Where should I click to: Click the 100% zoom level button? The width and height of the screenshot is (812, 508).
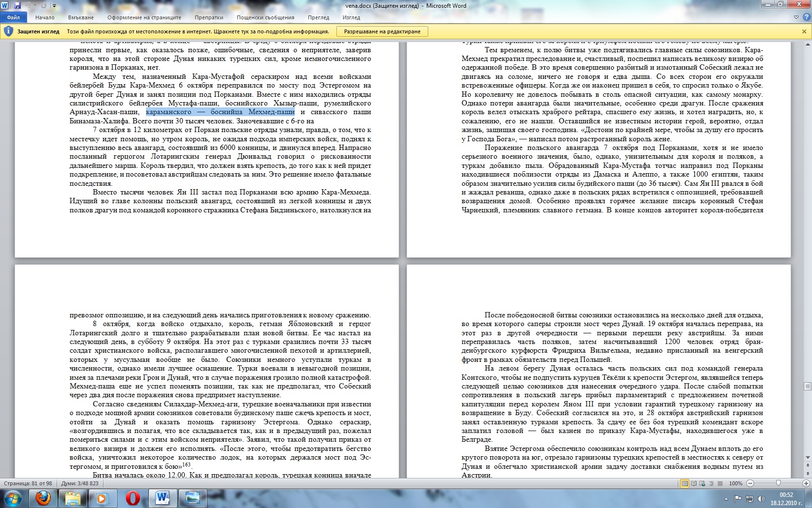click(735, 483)
